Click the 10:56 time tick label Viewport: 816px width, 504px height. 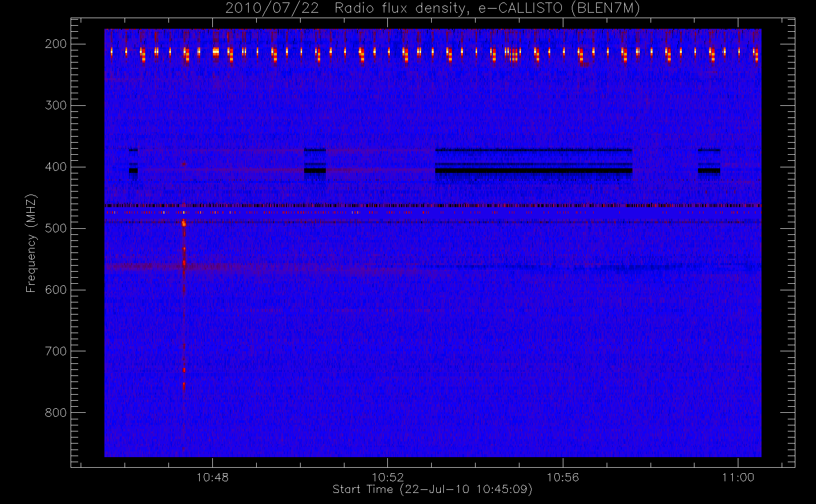(x=563, y=477)
